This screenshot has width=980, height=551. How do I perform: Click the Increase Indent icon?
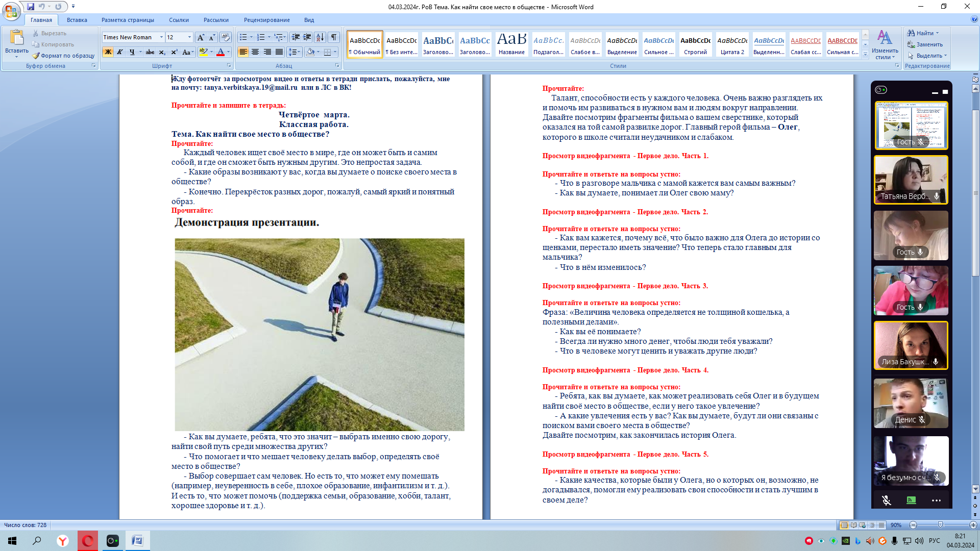coord(307,37)
